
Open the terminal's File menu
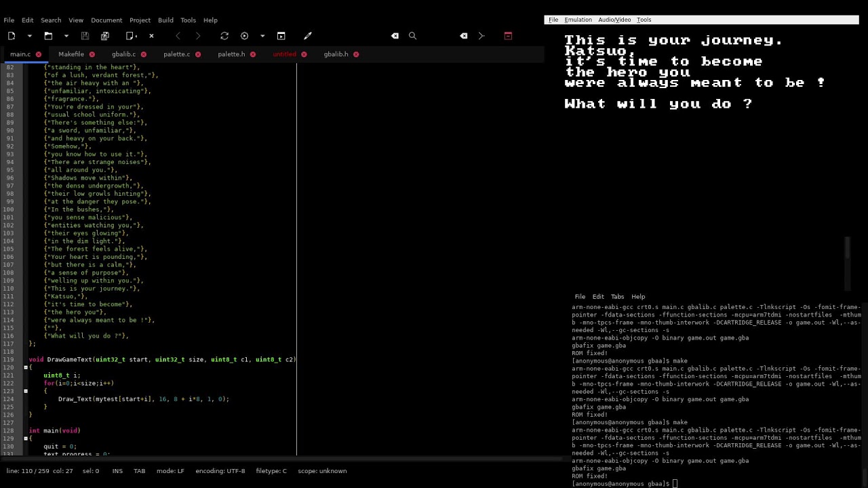click(580, 297)
